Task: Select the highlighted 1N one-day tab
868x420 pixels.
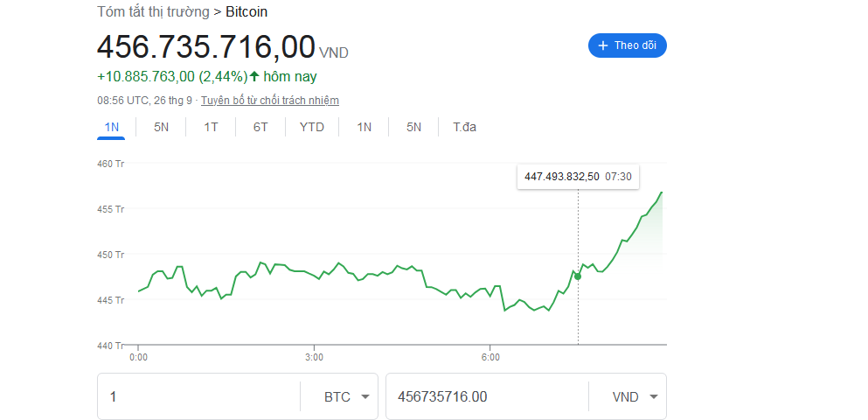Action: 112,128
